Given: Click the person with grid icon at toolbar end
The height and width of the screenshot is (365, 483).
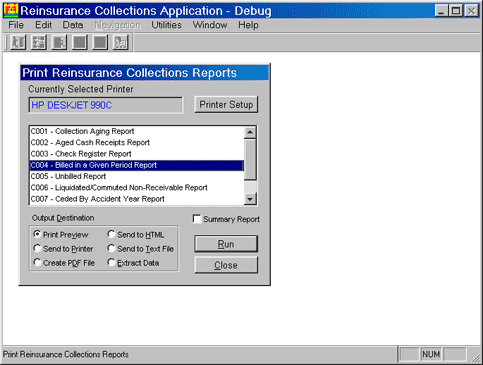Looking at the screenshot, I should point(120,42).
